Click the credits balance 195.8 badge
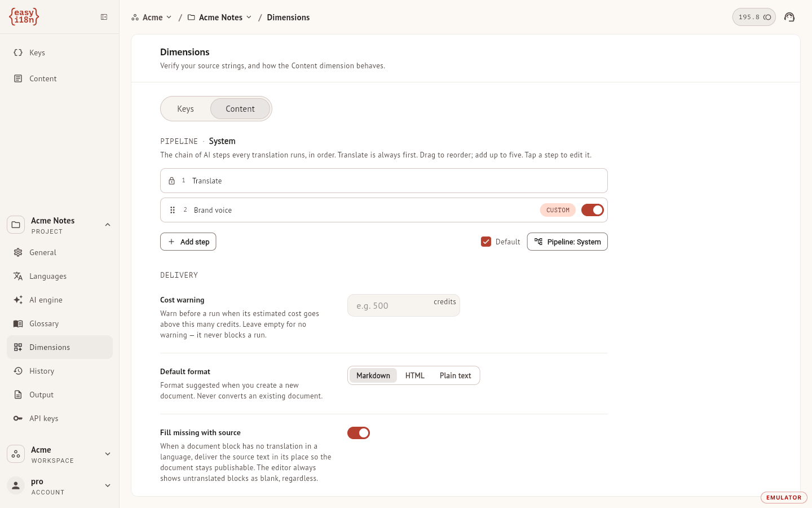812x508 pixels. coord(754,17)
